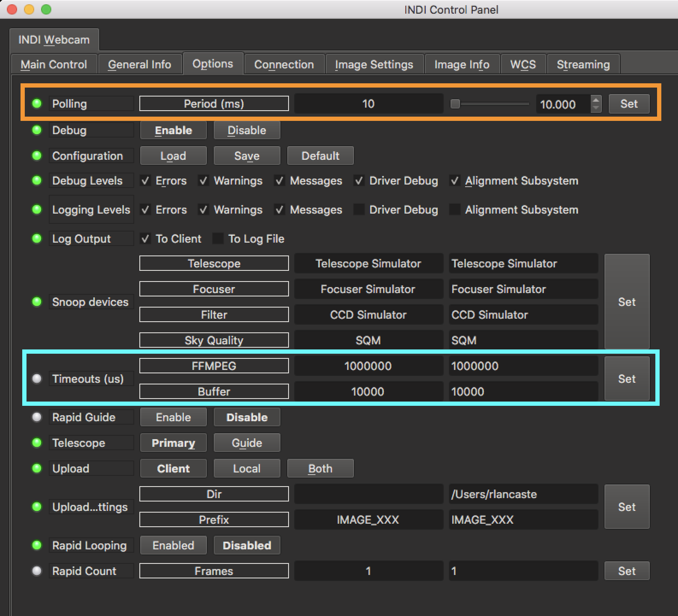Set the Upload Settings values

[x=627, y=507]
